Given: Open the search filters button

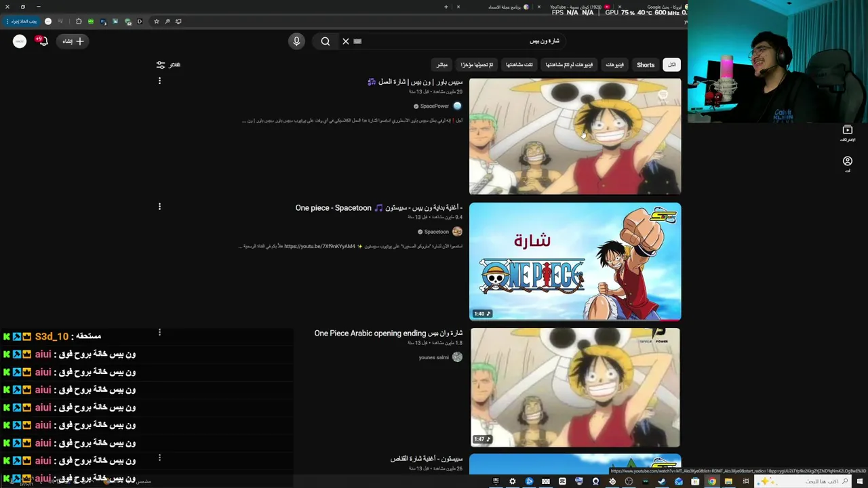Looking at the screenshot, I should click(168, 64).
